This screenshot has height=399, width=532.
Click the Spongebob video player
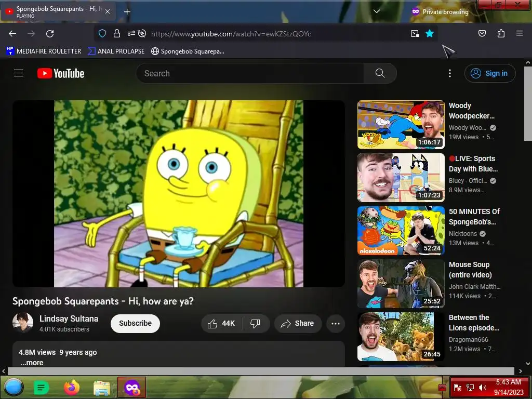pyautogui.click(x=179, y=193)
